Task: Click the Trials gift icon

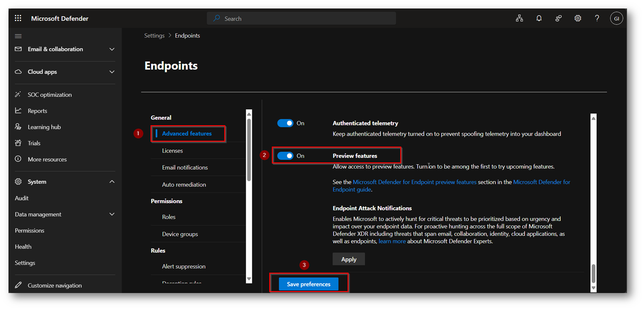Action: (x=18, y=143)
